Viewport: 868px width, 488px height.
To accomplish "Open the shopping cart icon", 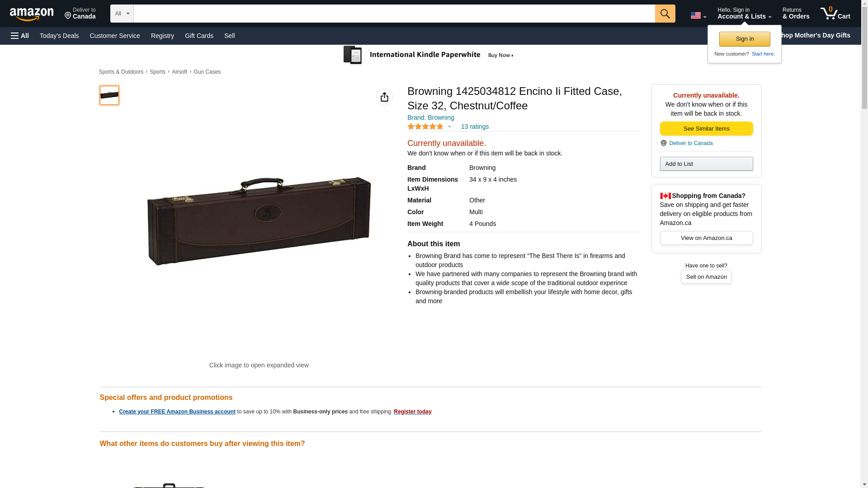I will (835, 14).
